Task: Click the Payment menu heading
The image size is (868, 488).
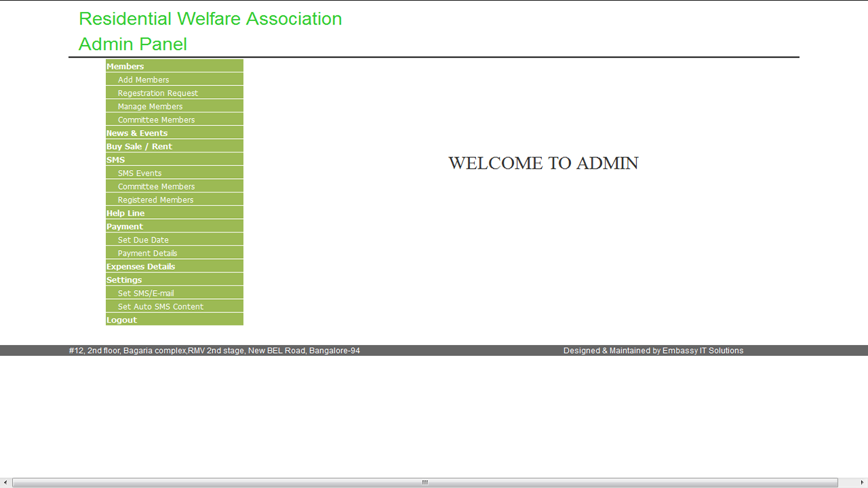Action: pyautogui.click(x=174, y=226)
